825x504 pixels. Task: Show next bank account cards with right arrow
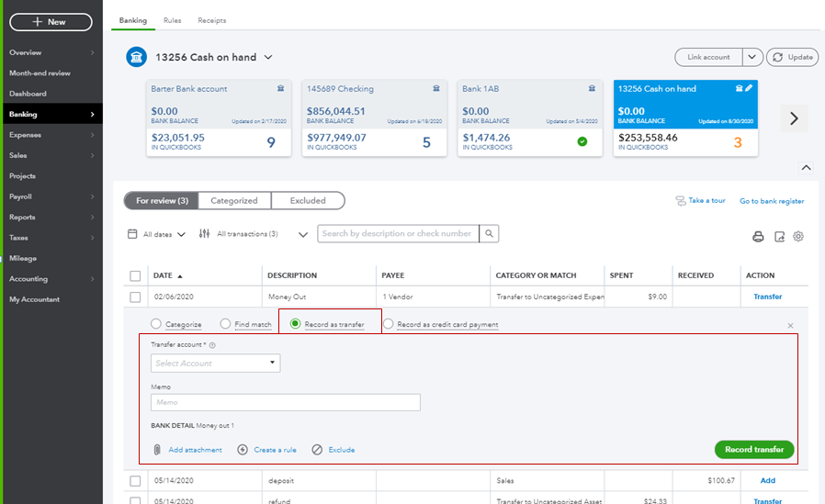[x=794, y=118]
